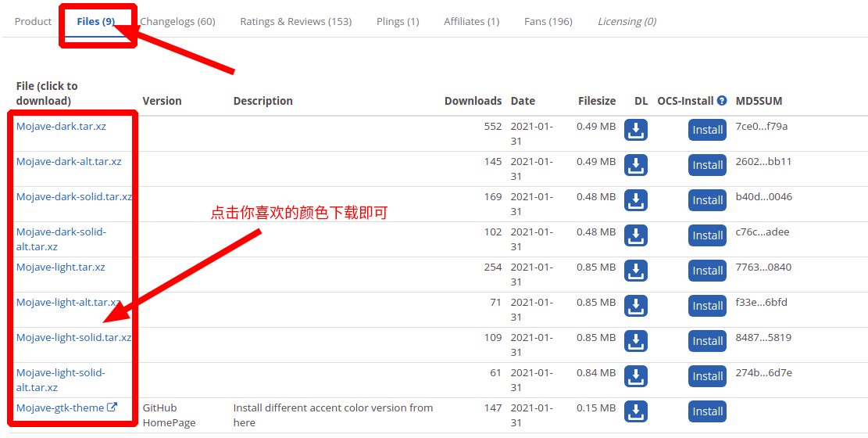The width and height of the screenshot is (868, 438).
Task: Click download icon for Mojave-dark-alt.tar.xz
Action: coord(635,165)
